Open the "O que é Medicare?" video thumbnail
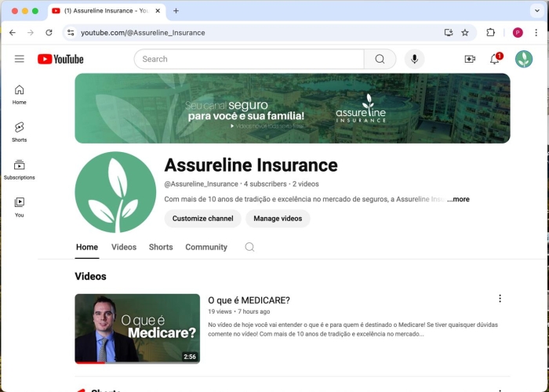 pos(137,328)
